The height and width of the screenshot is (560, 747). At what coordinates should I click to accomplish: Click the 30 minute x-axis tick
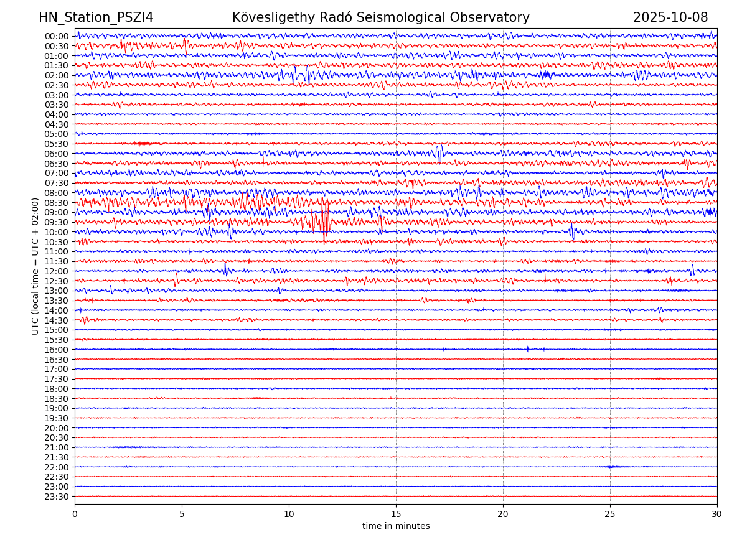(717, 515)
